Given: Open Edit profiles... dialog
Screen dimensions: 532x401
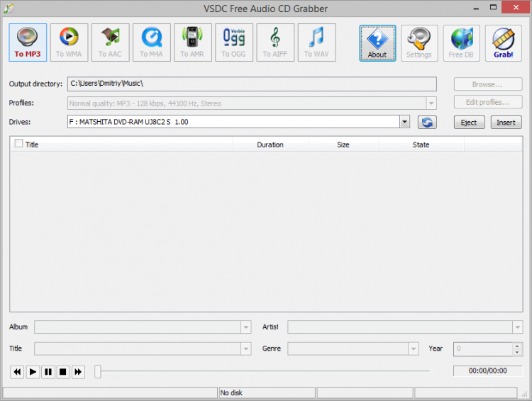Looking at the screenshot, I should 488,102.
